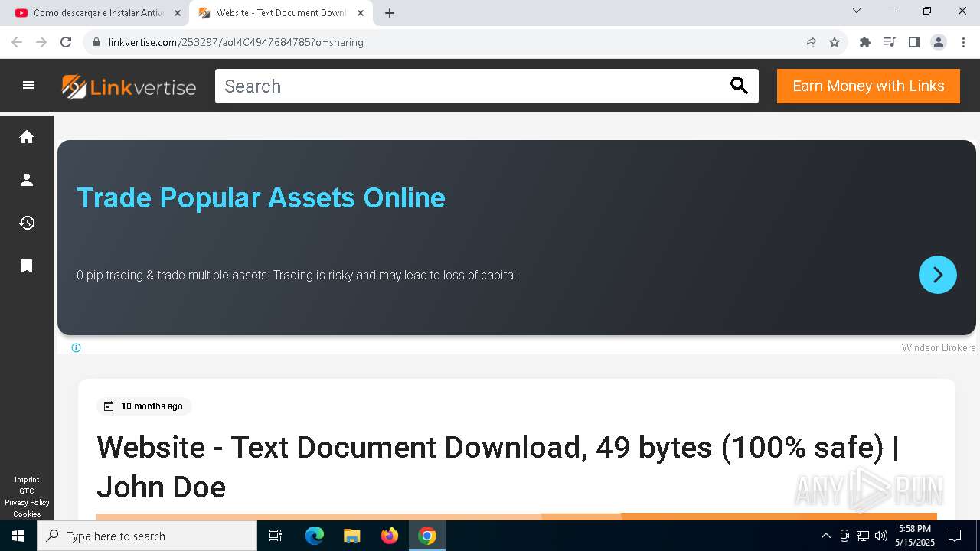This screenshot has height=551, width=980.
Task: Open Chrome from the taskbar
Action: click(427, 536)
